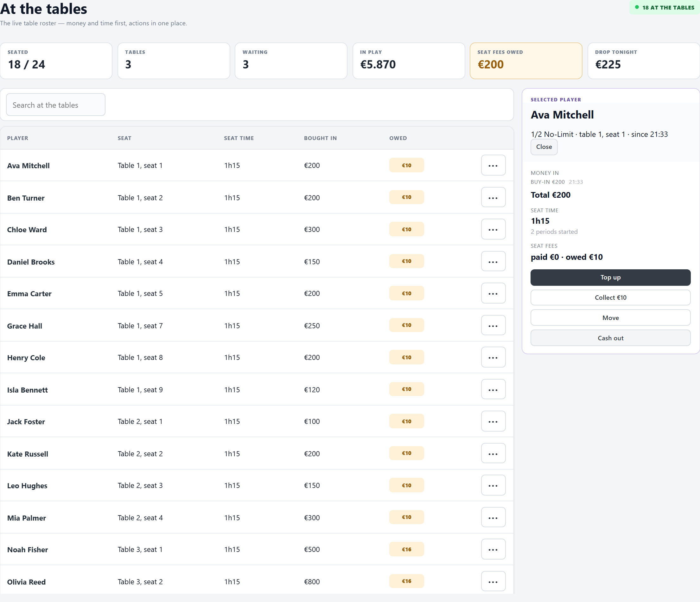Collect €10 seat fee from Ava Mitchell
This screenshot has width=700, height=602.
point(610,298)
